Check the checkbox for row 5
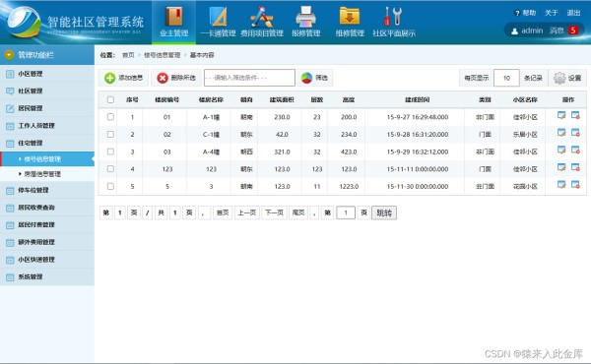The height and width of the screenshot is (364, 591). (110, 186)
